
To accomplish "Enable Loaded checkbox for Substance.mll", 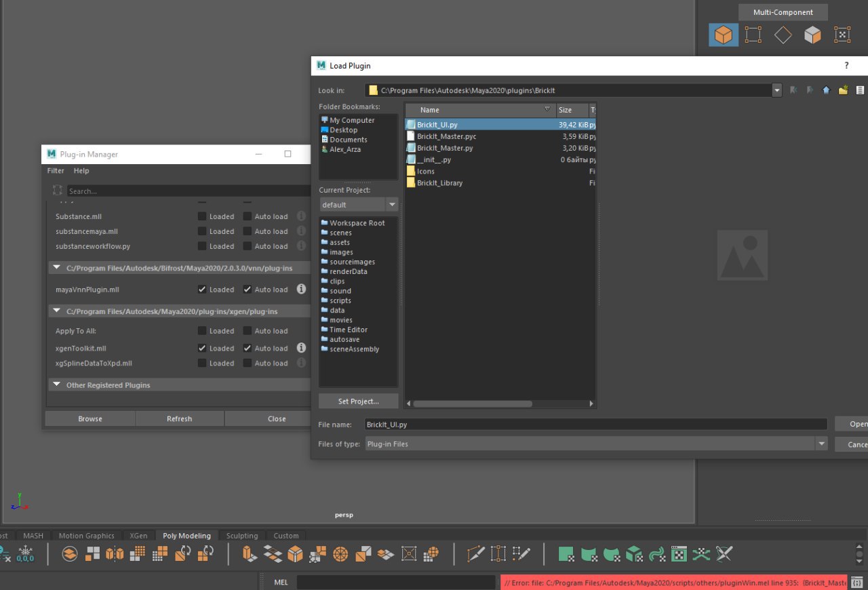I will point(202,216).
